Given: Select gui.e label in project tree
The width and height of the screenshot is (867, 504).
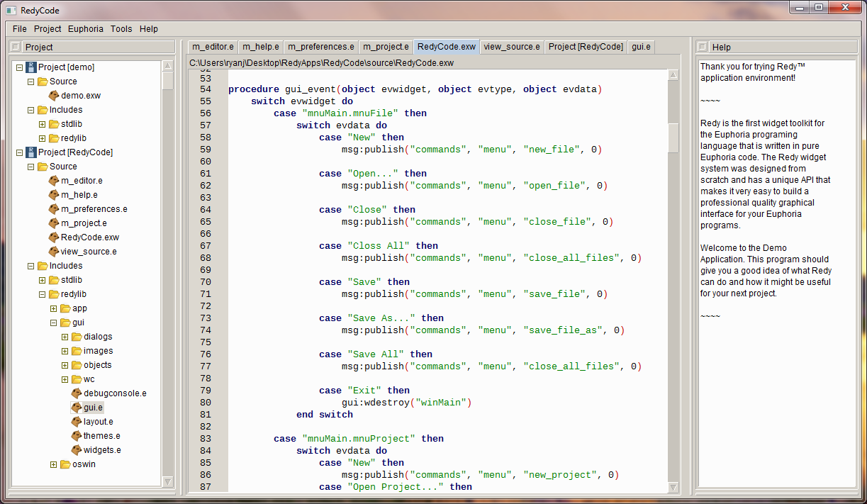Looking at the screenshot, I should [94, 408].
